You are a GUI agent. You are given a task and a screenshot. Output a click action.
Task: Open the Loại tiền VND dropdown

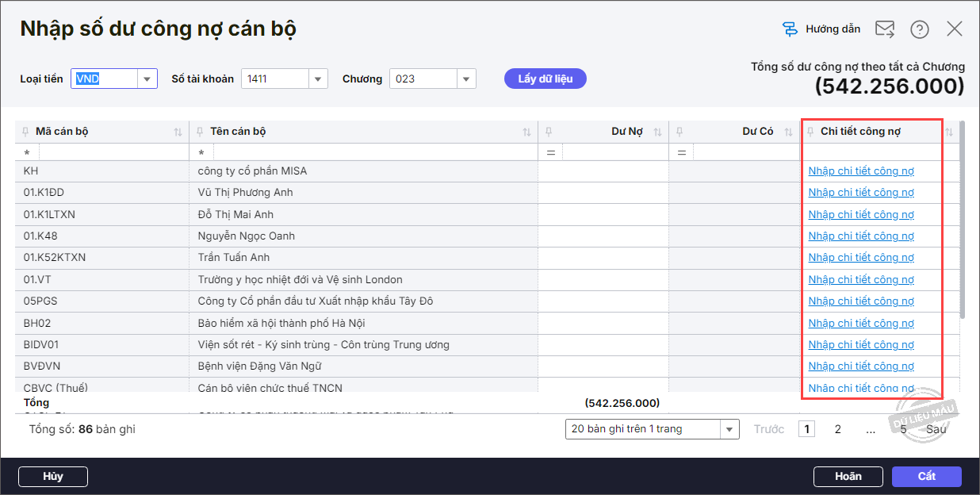click(x=147, y=79)
